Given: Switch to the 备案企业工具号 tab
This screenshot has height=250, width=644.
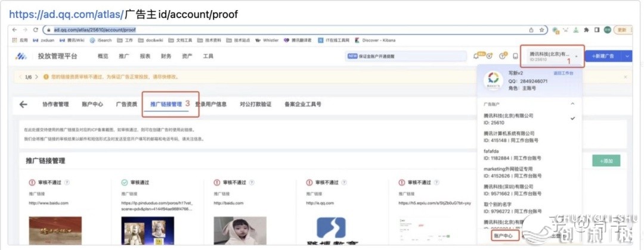Looking at the screenshot, I should tap(303, 104).
